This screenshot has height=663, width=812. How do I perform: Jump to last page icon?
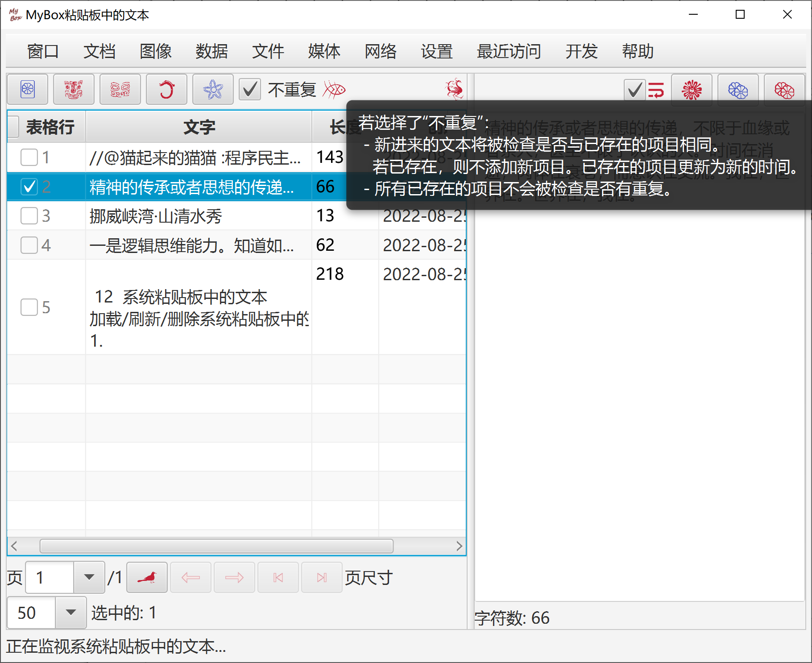click(322, 577)
